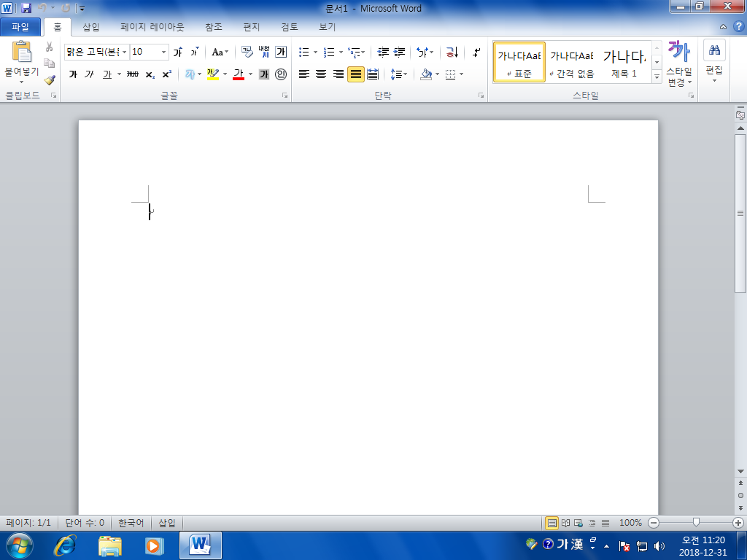
Task: Click the red font color swatch button
Action: click(x=239, y=74)
